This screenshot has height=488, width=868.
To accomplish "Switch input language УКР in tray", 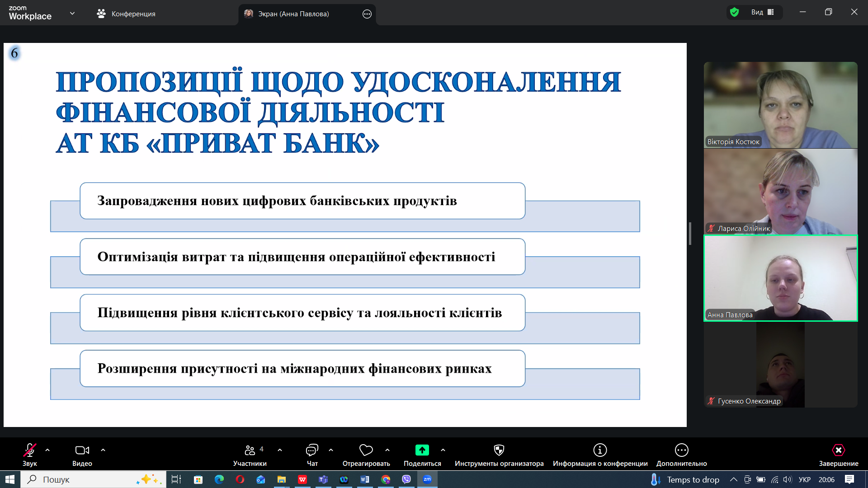I will click(x=804, y=479).
